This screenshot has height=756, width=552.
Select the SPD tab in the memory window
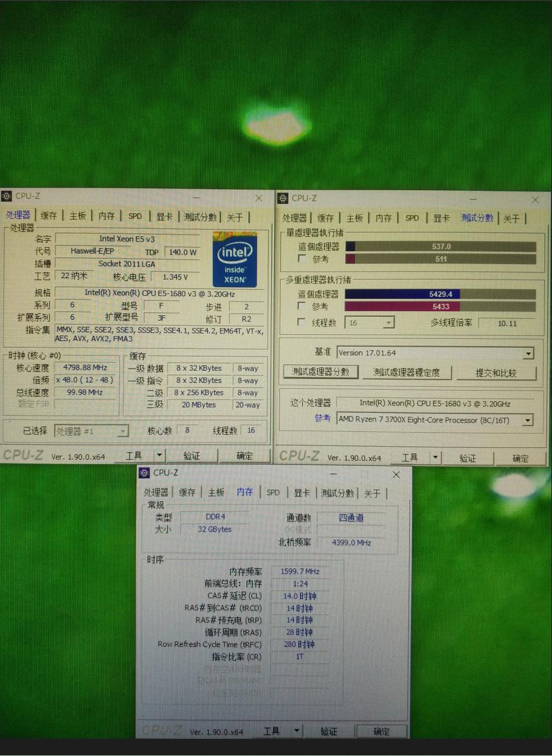(273, 492)
